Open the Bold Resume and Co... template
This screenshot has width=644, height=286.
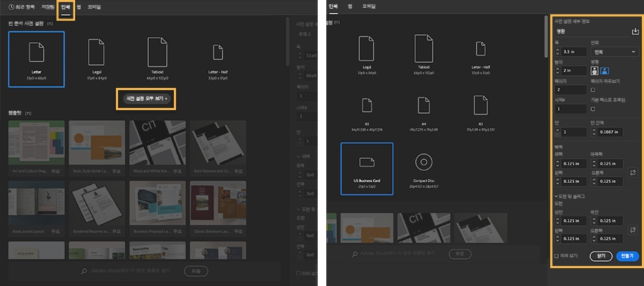218,148
